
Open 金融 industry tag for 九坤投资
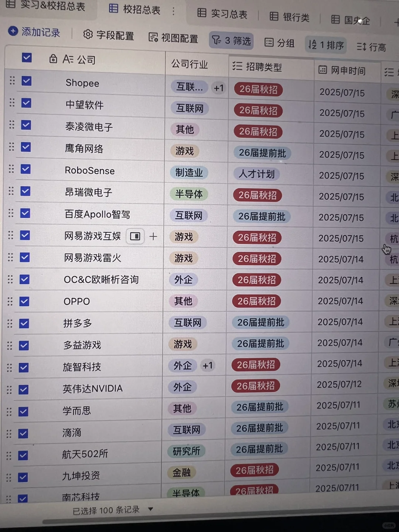(x=181, y=473)
